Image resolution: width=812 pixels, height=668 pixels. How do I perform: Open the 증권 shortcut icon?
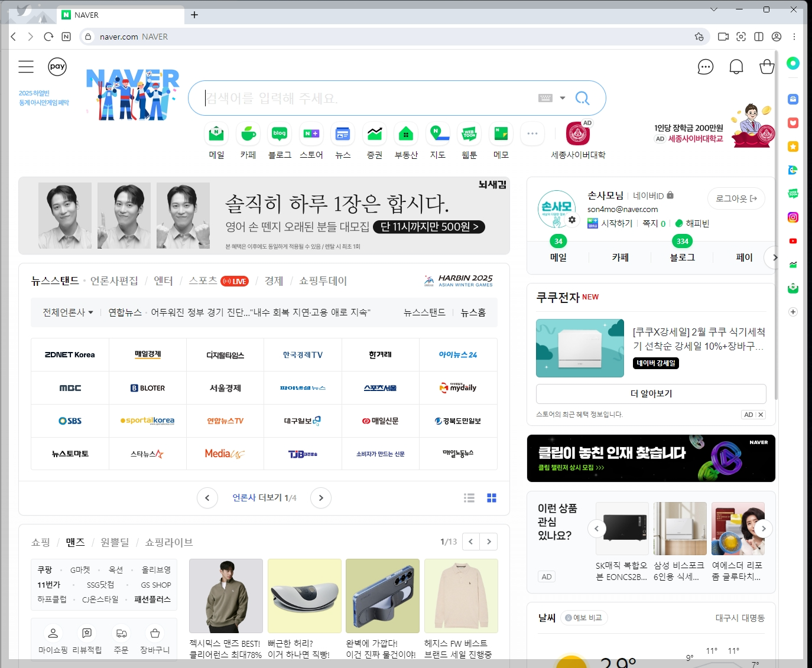pyautogui.click(x=375, y=135)
